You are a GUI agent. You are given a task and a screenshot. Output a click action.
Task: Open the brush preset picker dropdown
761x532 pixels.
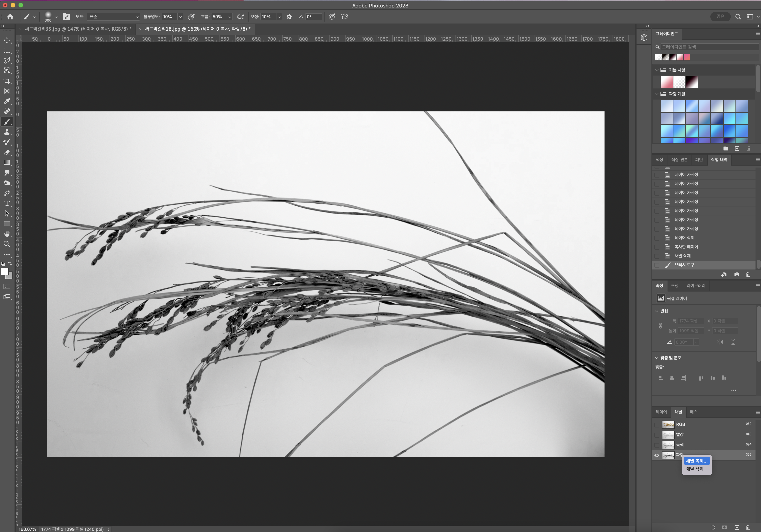[x=56, y=17]
